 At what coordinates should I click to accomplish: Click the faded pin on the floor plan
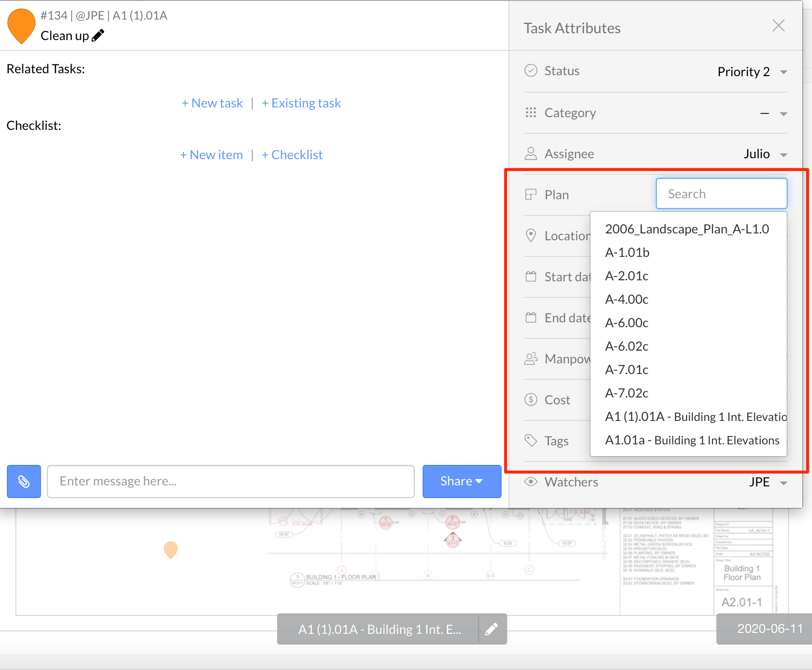(x=171, y=549)
